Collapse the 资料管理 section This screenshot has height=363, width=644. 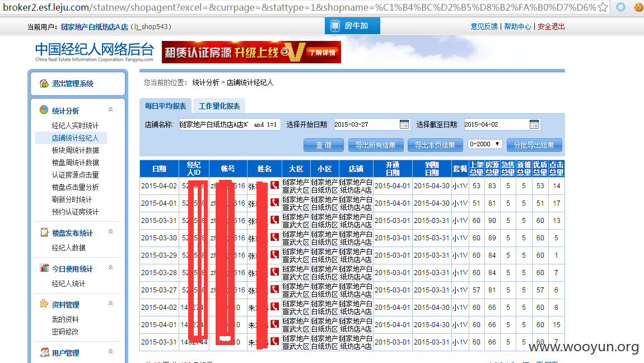coord(110,304)
